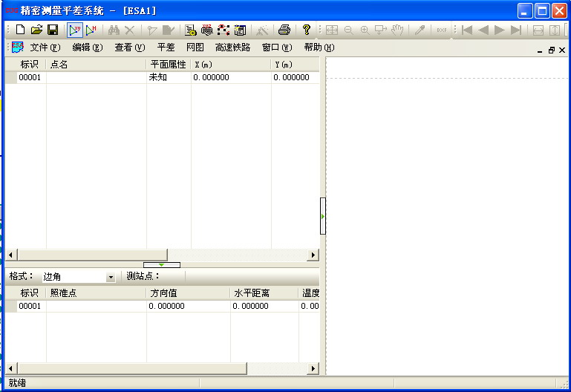Open help with the question mark icon
571x392 pixels.
tap(306, 30)
